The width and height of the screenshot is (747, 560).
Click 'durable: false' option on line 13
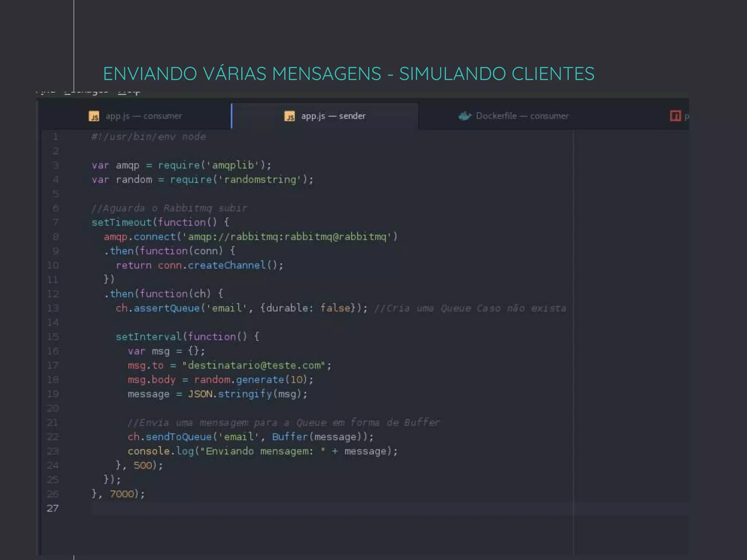click(x=308, y=308)
